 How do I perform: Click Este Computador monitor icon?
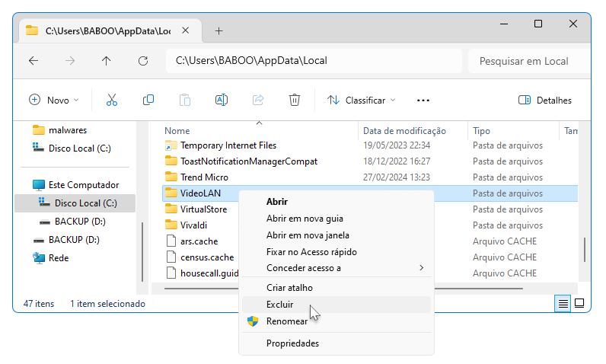(x=39, y=185)
